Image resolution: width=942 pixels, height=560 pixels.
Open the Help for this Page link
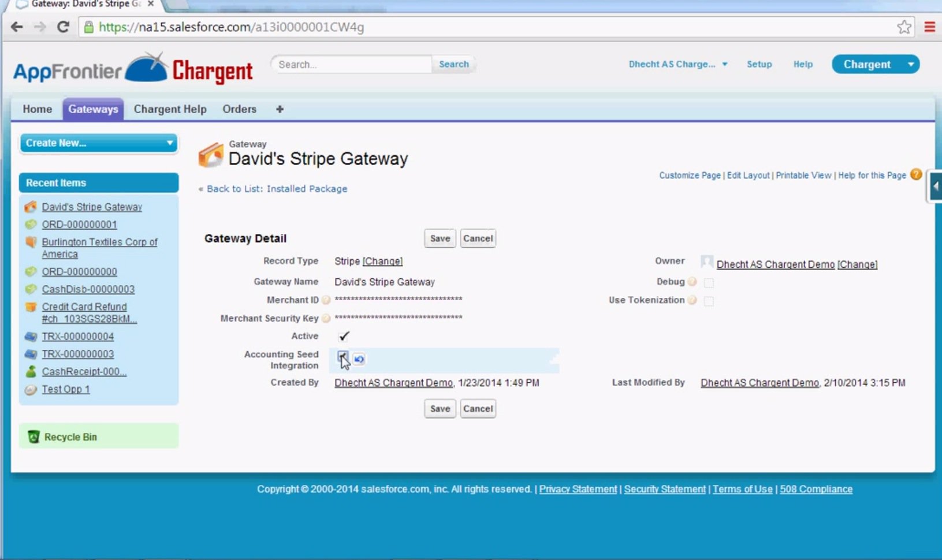(x=872, y=176)
